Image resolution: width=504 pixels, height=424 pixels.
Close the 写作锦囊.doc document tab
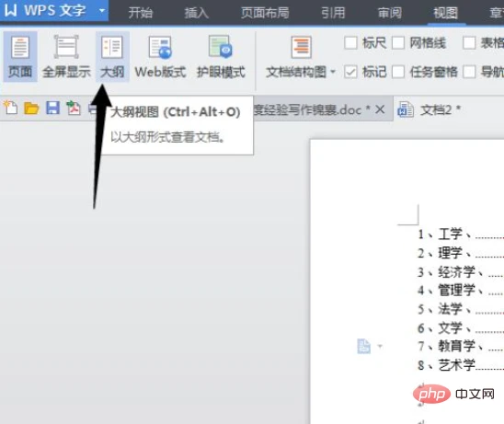click(x=380, y=109)
